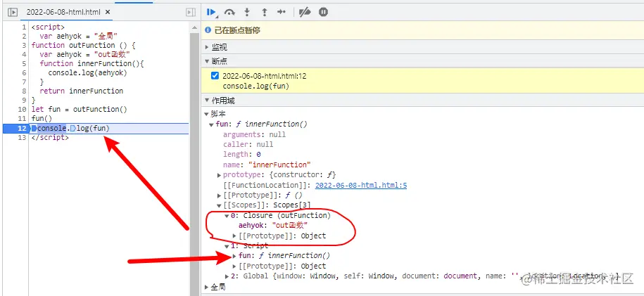Screen dimensions: 644x296
Task: Select the caller: null property
Action: 248,145
